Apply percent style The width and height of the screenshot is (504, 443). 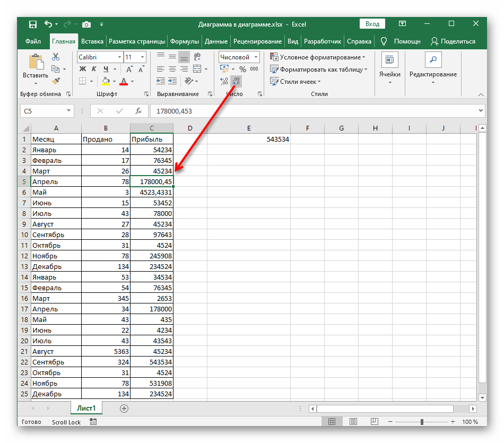coord(242,69)
